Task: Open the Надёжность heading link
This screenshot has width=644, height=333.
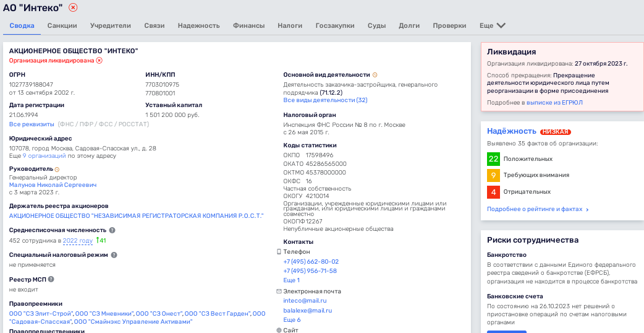Action: click(x=512, y=131)
